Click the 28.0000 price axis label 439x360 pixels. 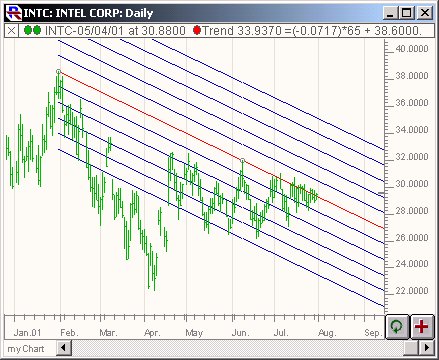click(x=412, y=211)
